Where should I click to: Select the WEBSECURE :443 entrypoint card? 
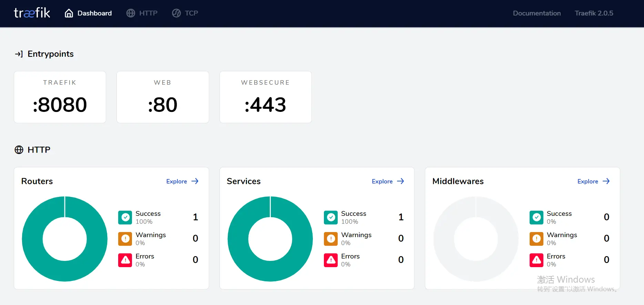click(x=266, y=97)
